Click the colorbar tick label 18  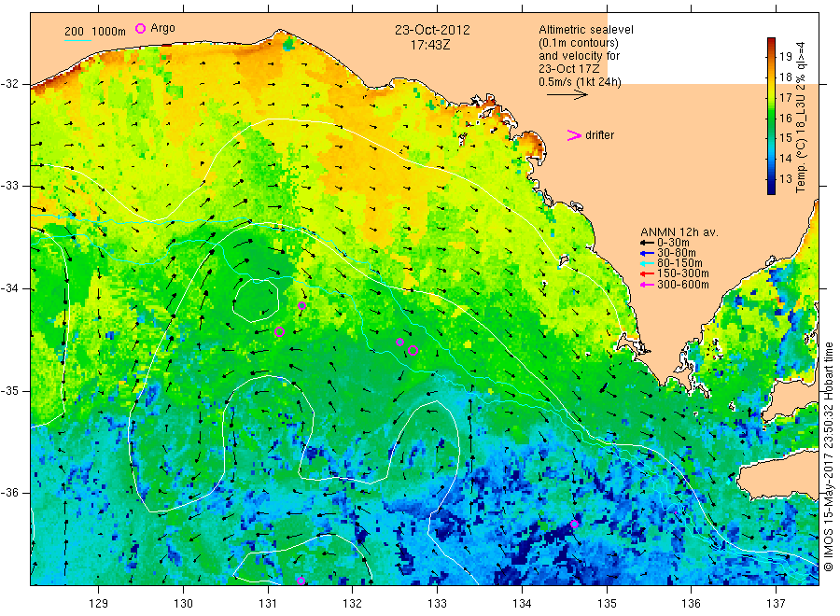[x=785, y=77]
